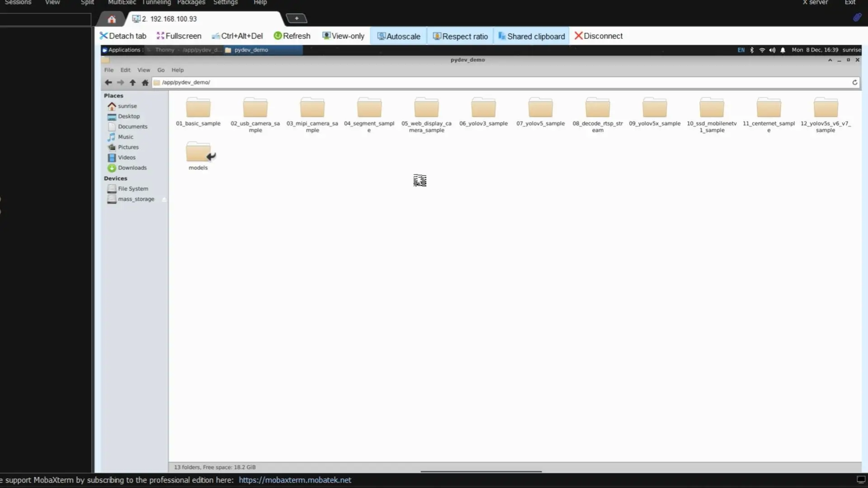Image resolution: width=868 pixels, height=488 pixels.
Task: Open the sunrise user menu
Action: pos(852,50)
